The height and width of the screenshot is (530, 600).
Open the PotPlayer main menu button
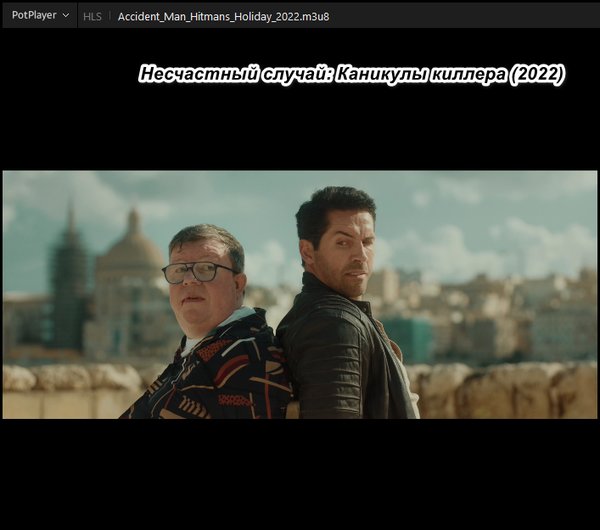[x=40, y=16]
